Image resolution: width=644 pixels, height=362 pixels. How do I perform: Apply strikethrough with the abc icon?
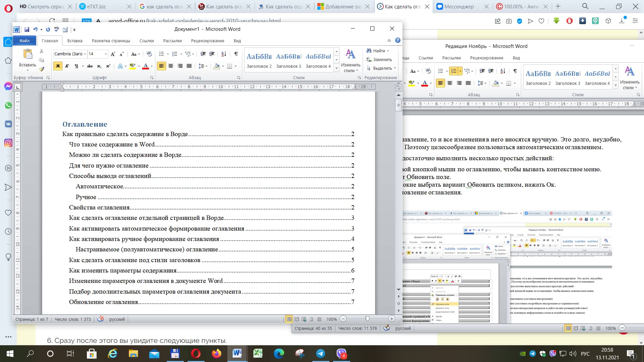[90, 66]
